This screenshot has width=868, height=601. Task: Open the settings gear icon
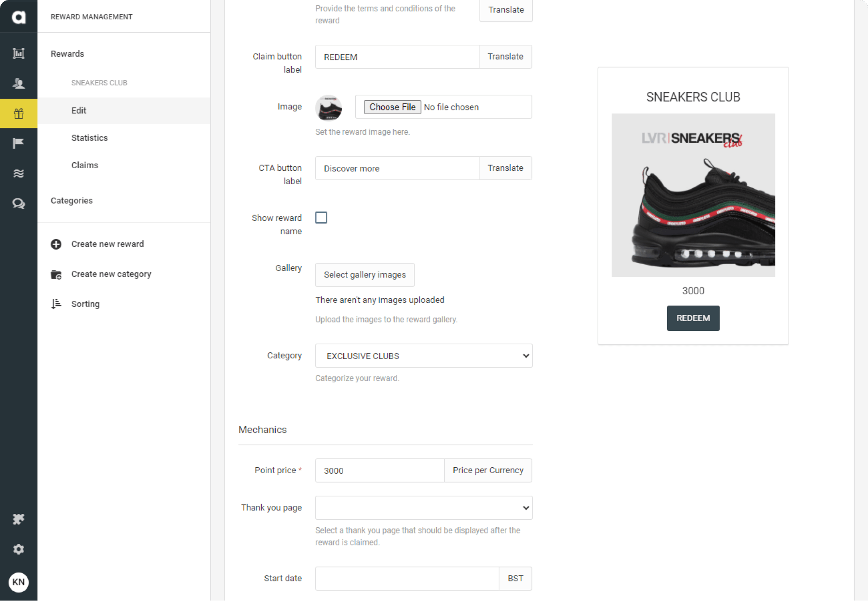19,549
